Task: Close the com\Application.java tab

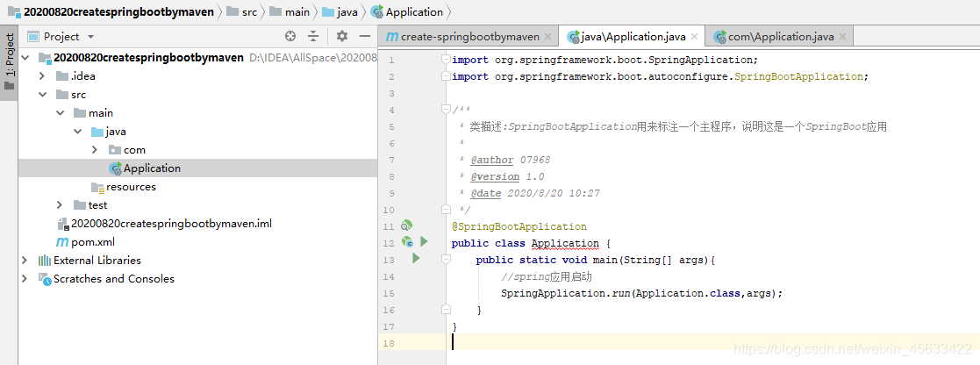Action: click(x=844, y=37)
